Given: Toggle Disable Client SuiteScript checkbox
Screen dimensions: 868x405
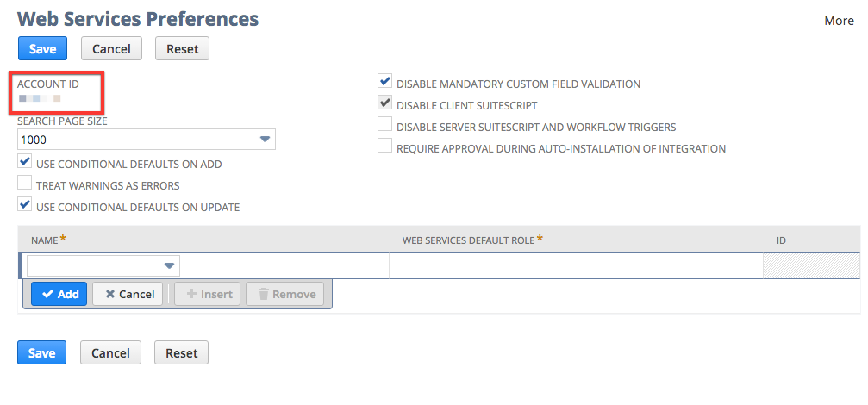Looking at the screenshot, I should pos(384,103).
